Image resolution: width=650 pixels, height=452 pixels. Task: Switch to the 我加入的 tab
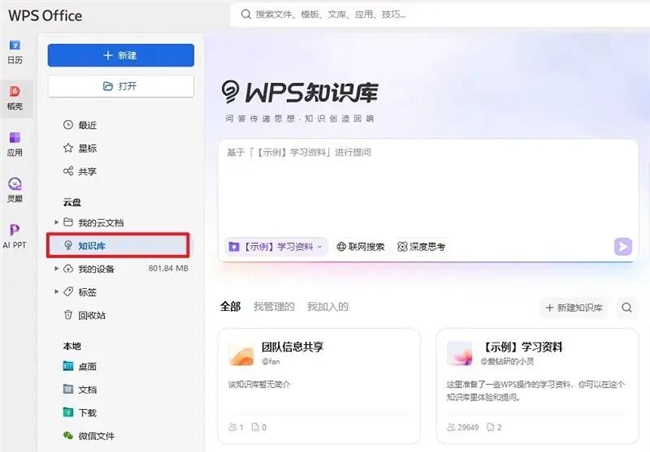coord(327,307)
